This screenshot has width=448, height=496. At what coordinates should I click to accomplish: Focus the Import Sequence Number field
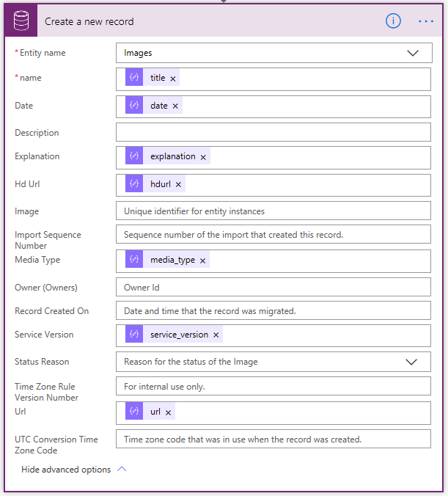pos(273,235)
